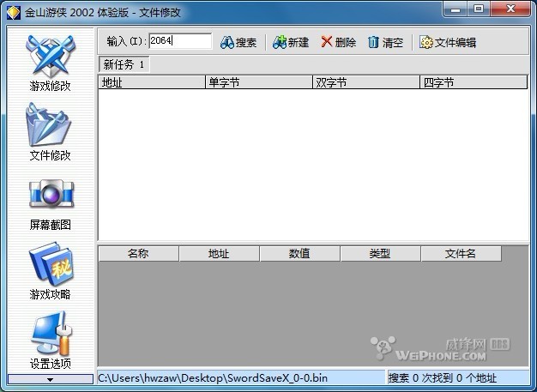Click the 删除 red X button

[x=338, y=42]
